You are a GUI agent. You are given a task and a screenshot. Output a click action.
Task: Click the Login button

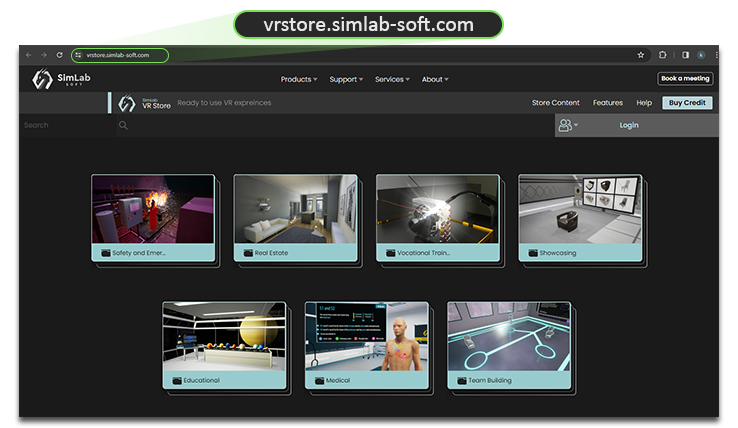pyautogui.click(x=629, y=125)
